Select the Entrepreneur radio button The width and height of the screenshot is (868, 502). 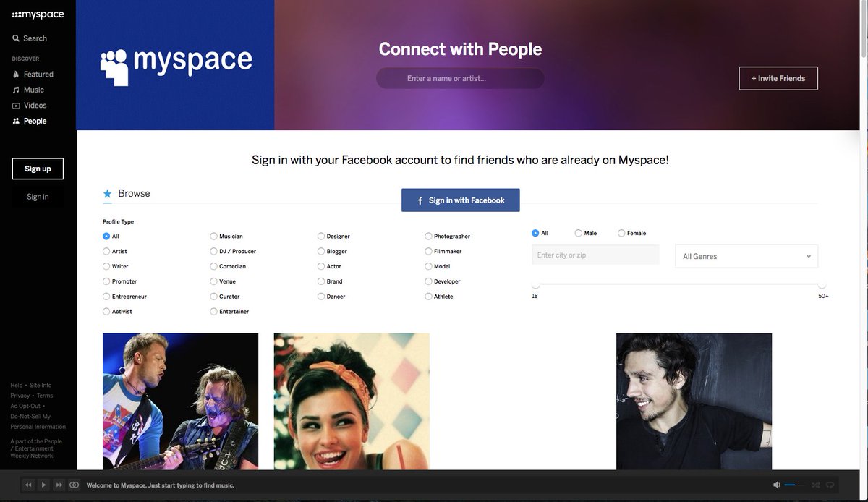click(x=106, y=297)
